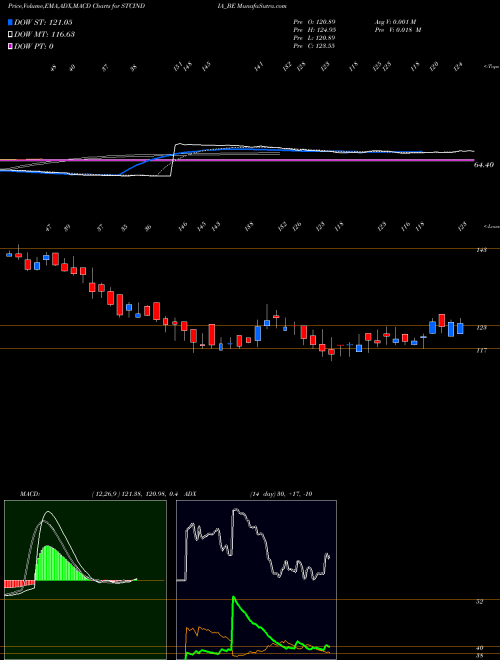Click the first blue candlestick on the left

(9, 255)
